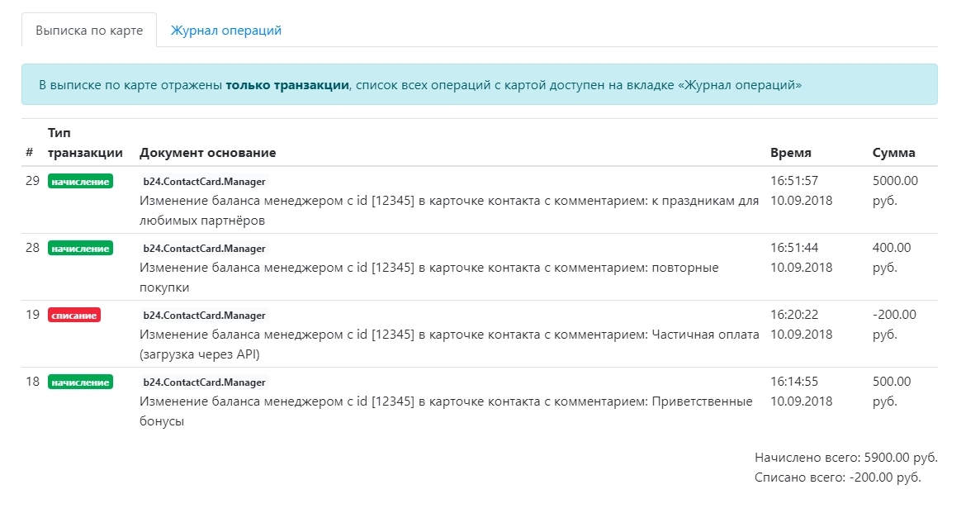
Task: Switch to the «Журнал операций» tab
Action: click(x=225, y=29)
